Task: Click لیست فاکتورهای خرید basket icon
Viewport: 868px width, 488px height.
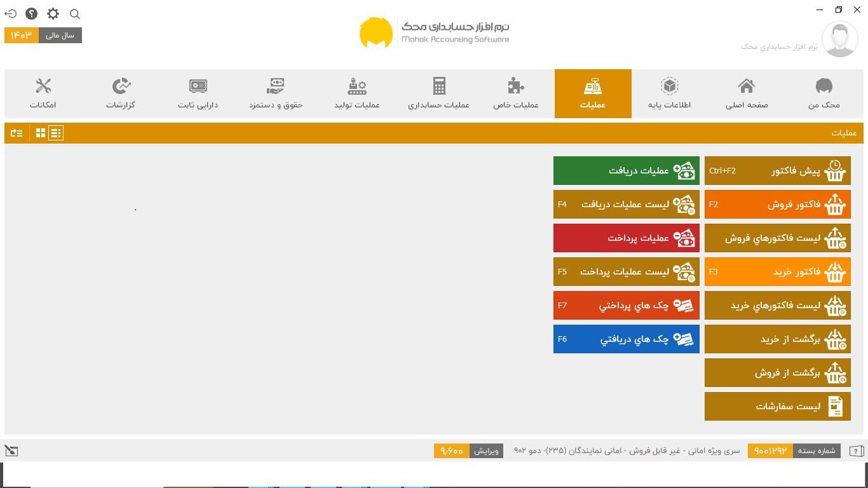Action: click(x=835, y=305)
